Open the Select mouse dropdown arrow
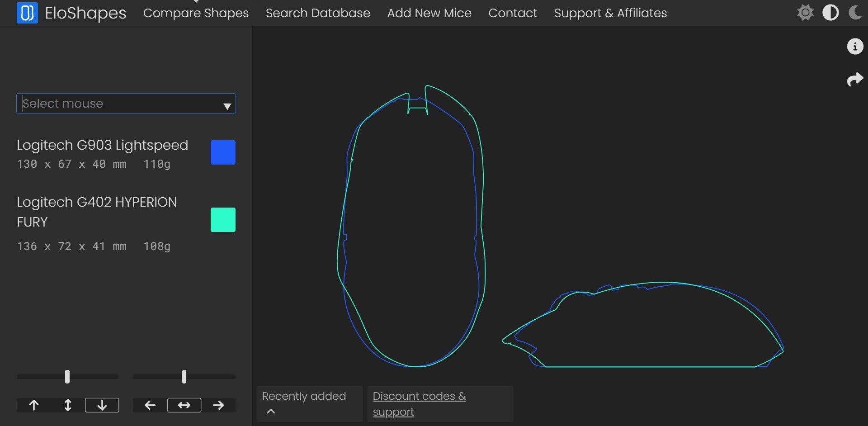The image size is (868, 426). pos(227,106)
